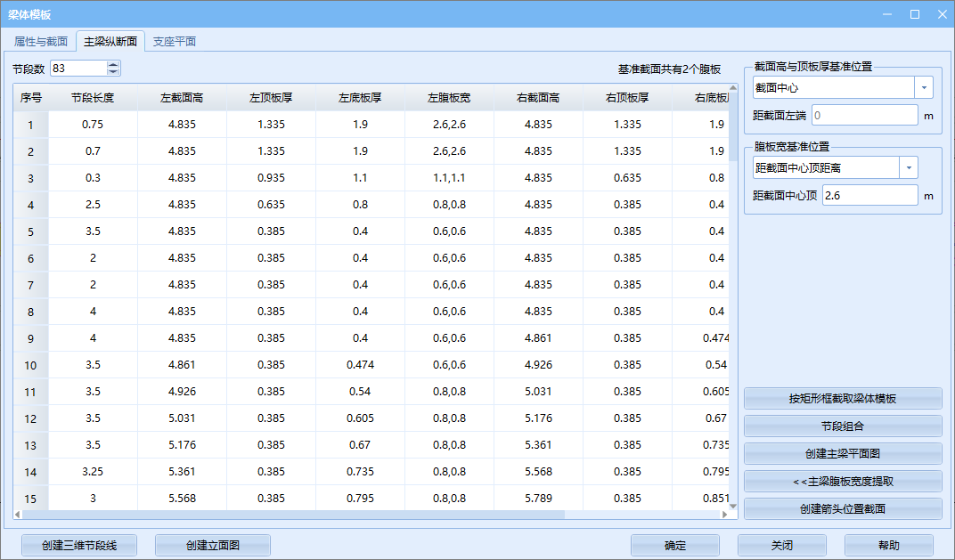Confirm with the 确定 button
This screenshot has height=560, width=955.
pyautogui.click(x=675, y=546)
